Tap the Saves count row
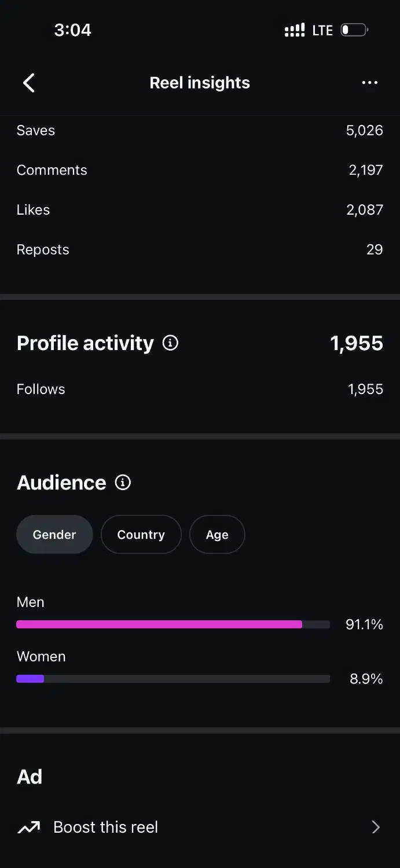Screen dimensions: 400x868 tap(200, 131)
